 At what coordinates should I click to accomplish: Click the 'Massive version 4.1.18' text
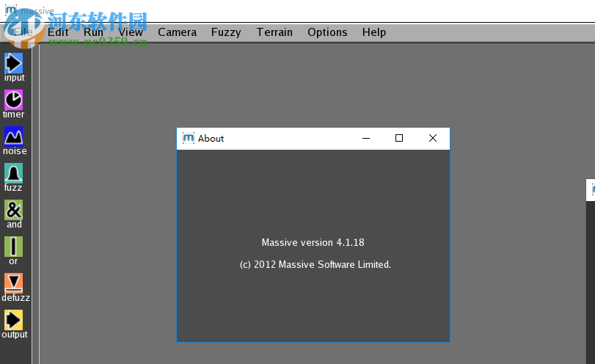313,242
